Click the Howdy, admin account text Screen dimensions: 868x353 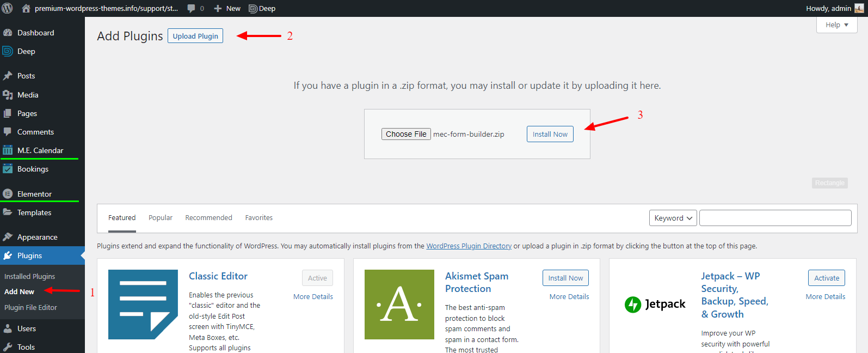(828, 9)
